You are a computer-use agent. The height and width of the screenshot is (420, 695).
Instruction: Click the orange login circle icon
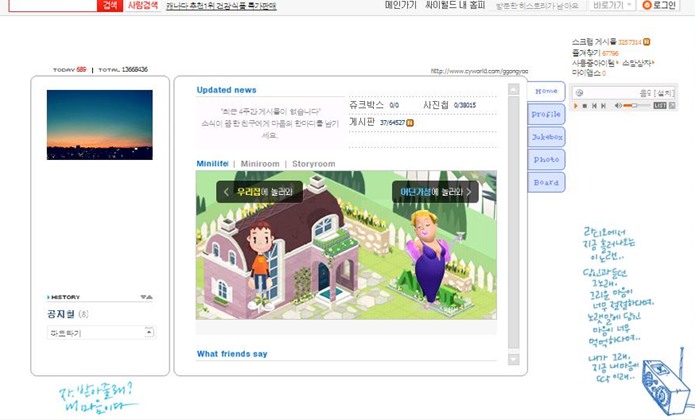click(x=647, y=5)
